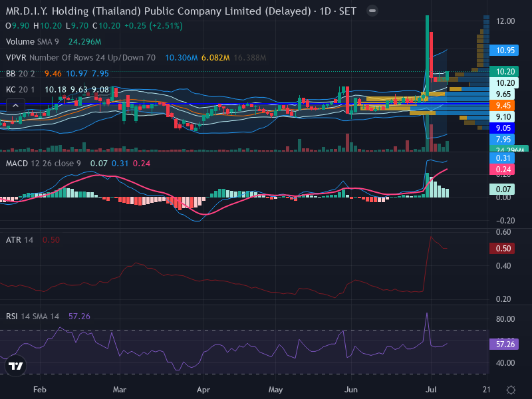Click the 6.082M VPVR down volume value

point(215,58)
